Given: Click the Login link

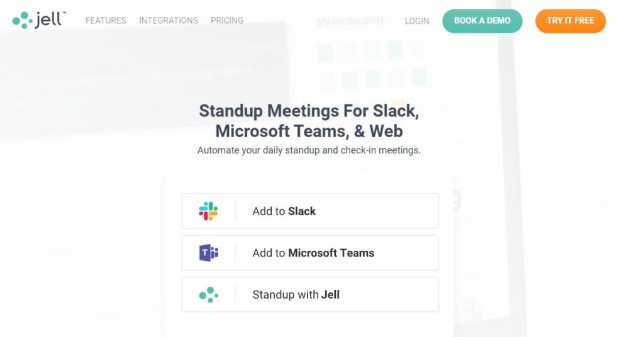Looking at the screenshot, I should 417,21.
